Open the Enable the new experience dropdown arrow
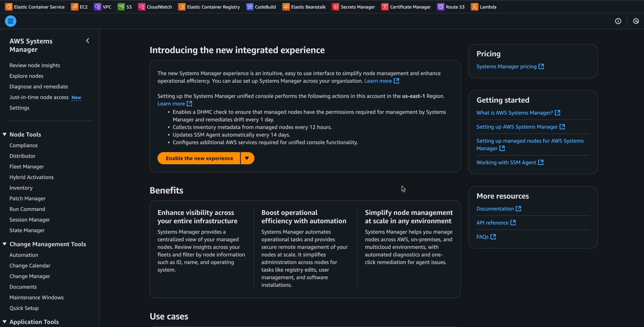 coord(247,158)
